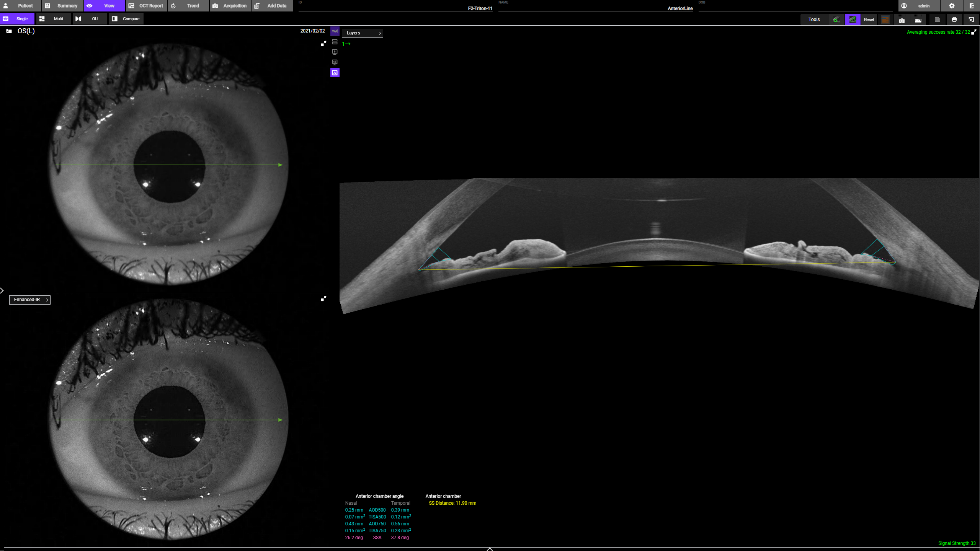Open the Layers dropdown
Viewport: 980px width, 551px height.
[362, 33]
